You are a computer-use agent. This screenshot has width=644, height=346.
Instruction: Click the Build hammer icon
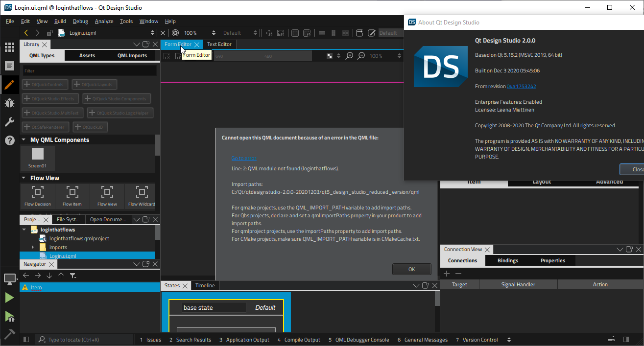(x=9, y=334)
